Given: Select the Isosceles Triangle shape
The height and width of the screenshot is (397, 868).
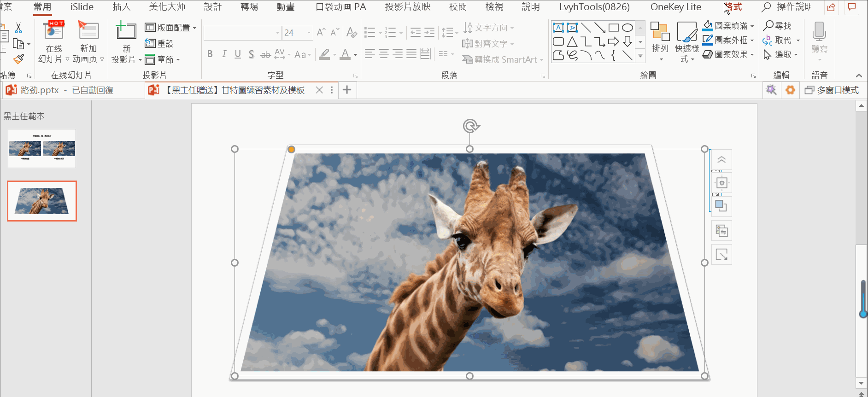Looking at the screenshot, I should tap(572, 42).
